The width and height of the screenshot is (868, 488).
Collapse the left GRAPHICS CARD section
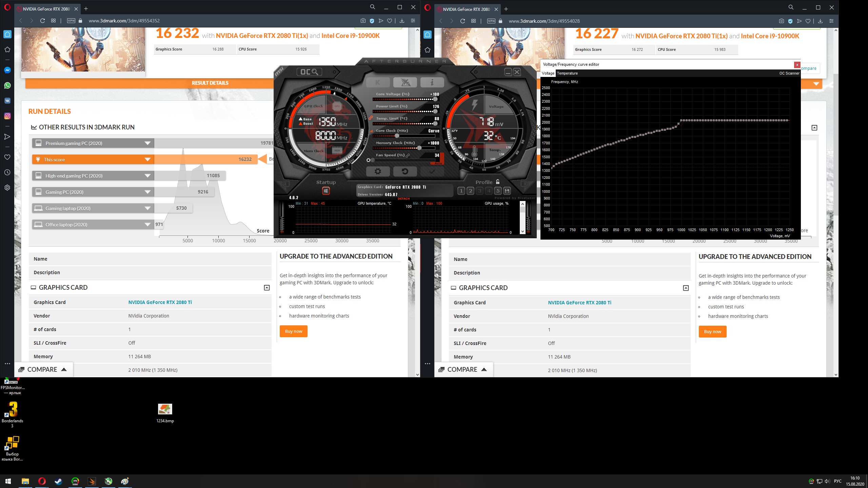tap(267, 288)
